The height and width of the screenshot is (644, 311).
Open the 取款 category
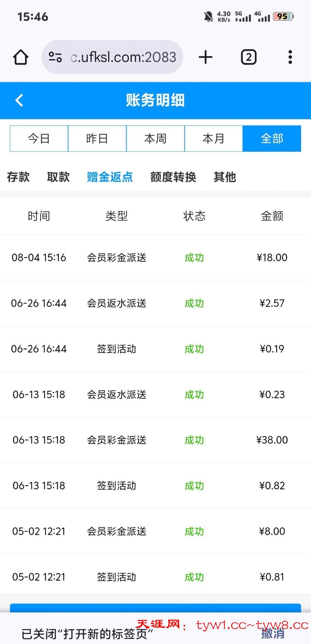click(58, 177)
